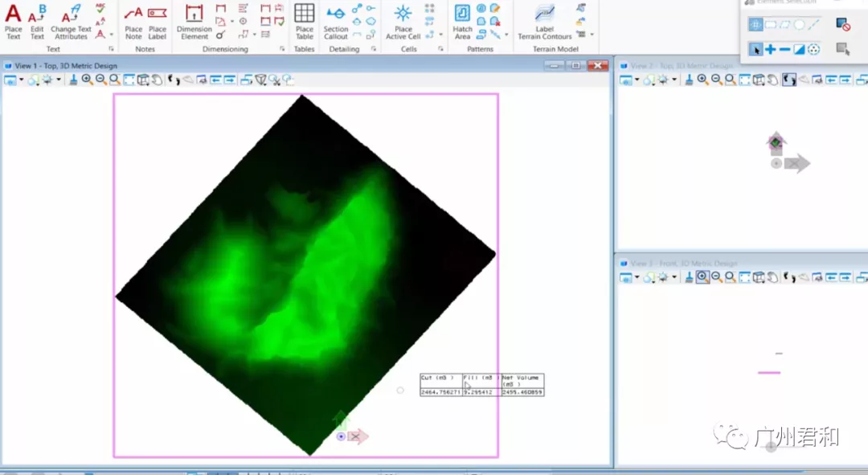Toggle Circle selection method in Element Selection
This screenshot has height=475, width=868.
pyautogui.click(x=800, y=24)
